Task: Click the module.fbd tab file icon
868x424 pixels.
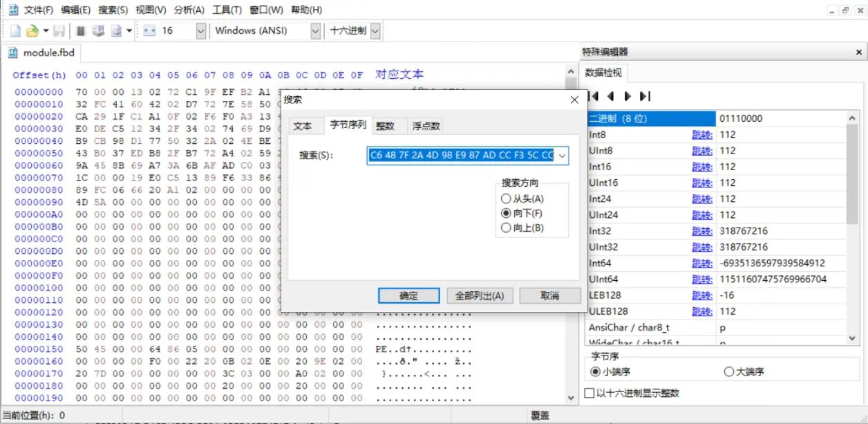Action: [x=13, y=53]
